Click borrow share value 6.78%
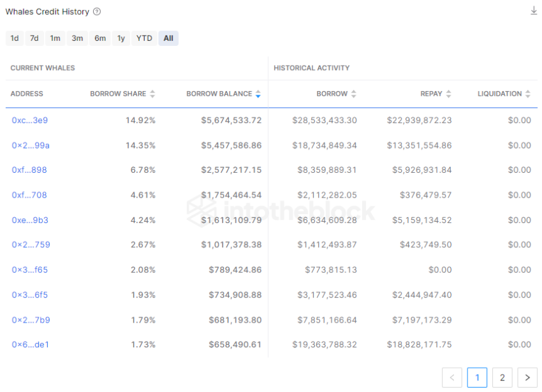The height and width of the screenshot is (392, 542). pyautogui.click(x=143, y=170)
